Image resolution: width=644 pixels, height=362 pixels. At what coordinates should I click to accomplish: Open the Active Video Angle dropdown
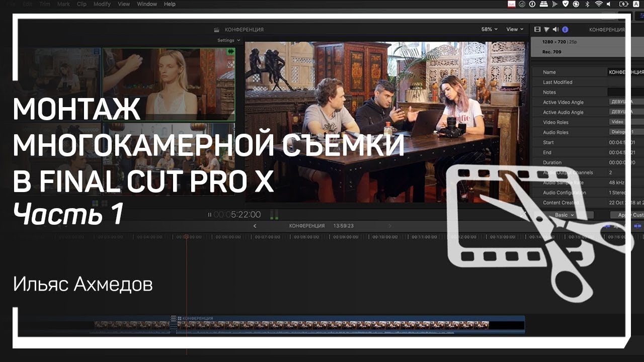click(626, 102)
